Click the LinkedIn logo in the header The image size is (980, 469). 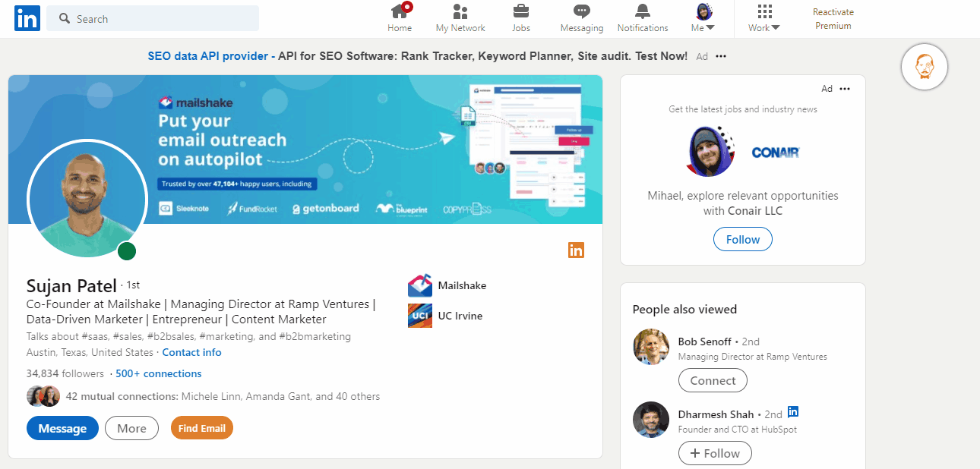[x=27, y=18]
